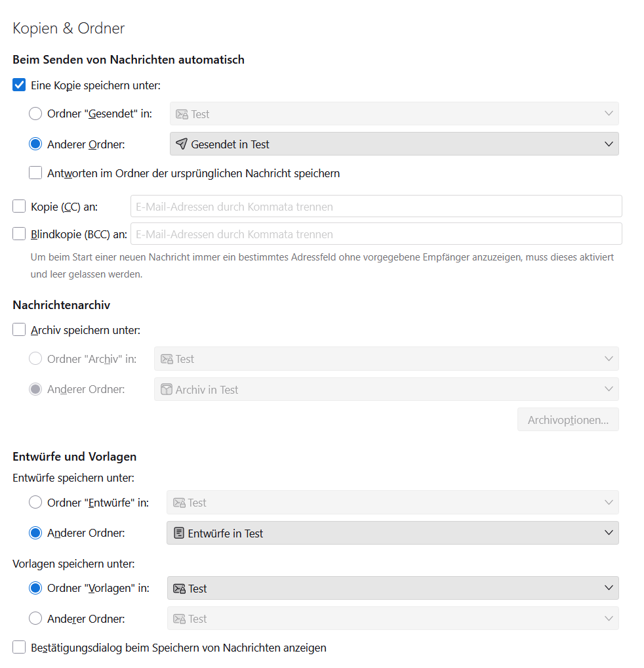Image resolution: width=644 pixels, height=668 pixels.
Task: Uncheck "Eine Kopie speichern unter" checkbox
Action: [19, 85]
